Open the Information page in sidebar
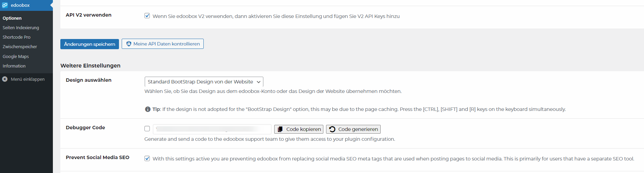The width and height of the screenshot is (644, 173). tap(14, 66)
